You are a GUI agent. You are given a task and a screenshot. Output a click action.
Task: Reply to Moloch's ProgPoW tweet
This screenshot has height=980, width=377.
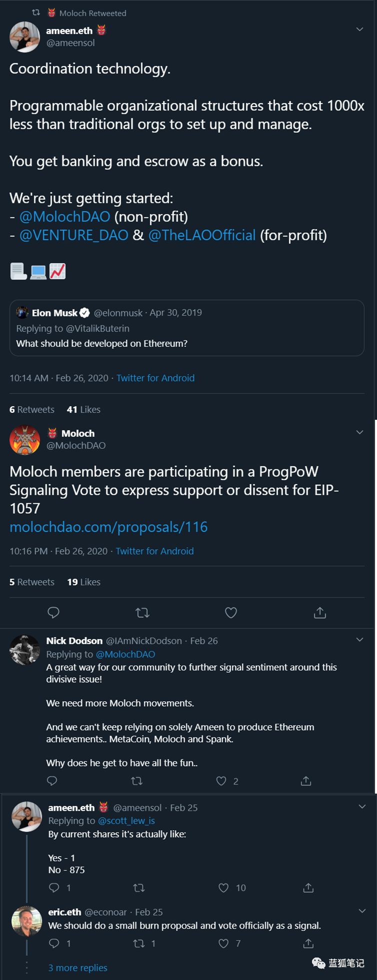(53, 613)
